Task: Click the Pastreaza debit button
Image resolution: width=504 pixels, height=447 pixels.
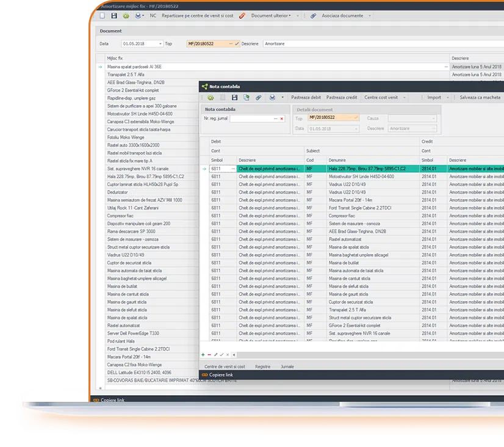Action: [306, 98]
